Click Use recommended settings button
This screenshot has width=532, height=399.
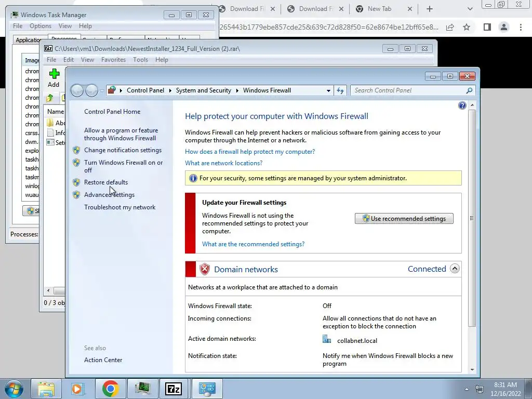coord(404,219)
